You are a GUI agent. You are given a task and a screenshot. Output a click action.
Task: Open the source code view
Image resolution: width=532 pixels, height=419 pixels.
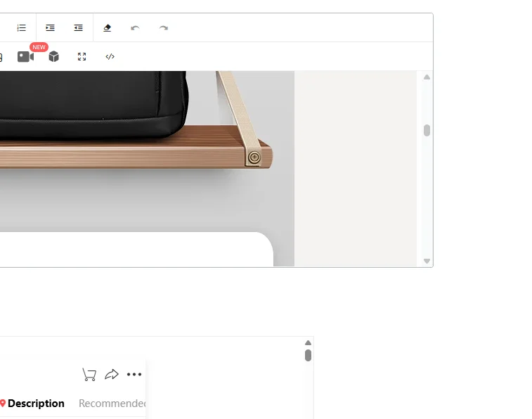(110, 57)
